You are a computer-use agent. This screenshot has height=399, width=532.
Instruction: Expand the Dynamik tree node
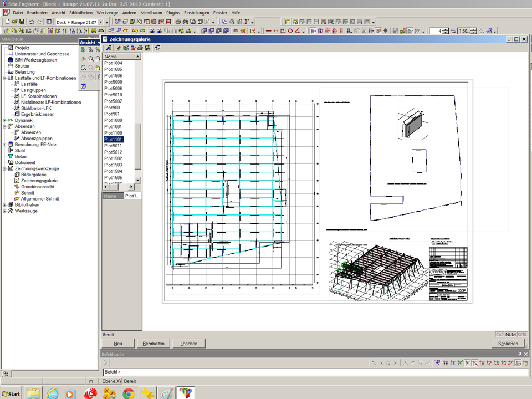(x=4, y=120)
